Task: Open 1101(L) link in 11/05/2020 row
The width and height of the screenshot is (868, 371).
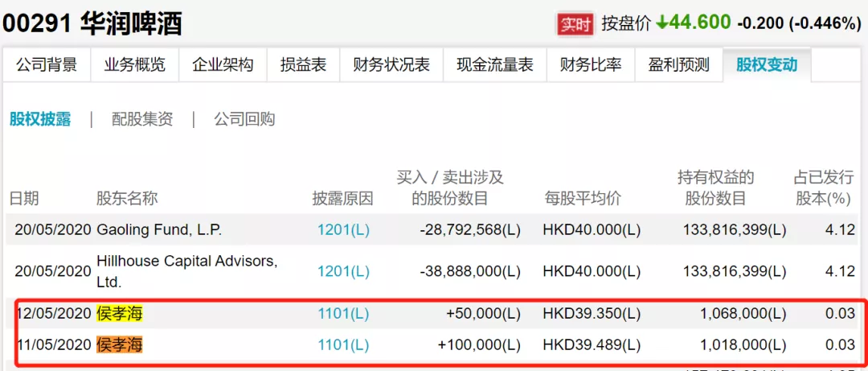Action: click(x=343, y=345)
